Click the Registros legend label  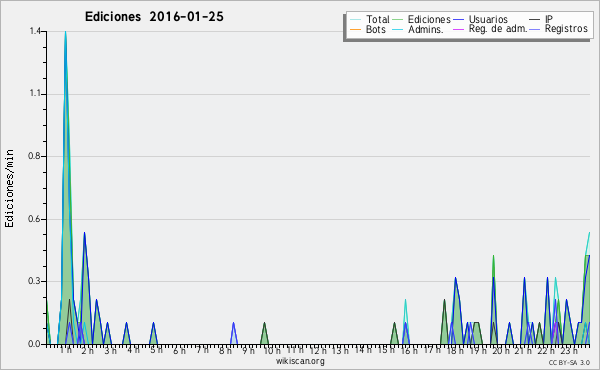pyautogui.click(x=566, y=29)
